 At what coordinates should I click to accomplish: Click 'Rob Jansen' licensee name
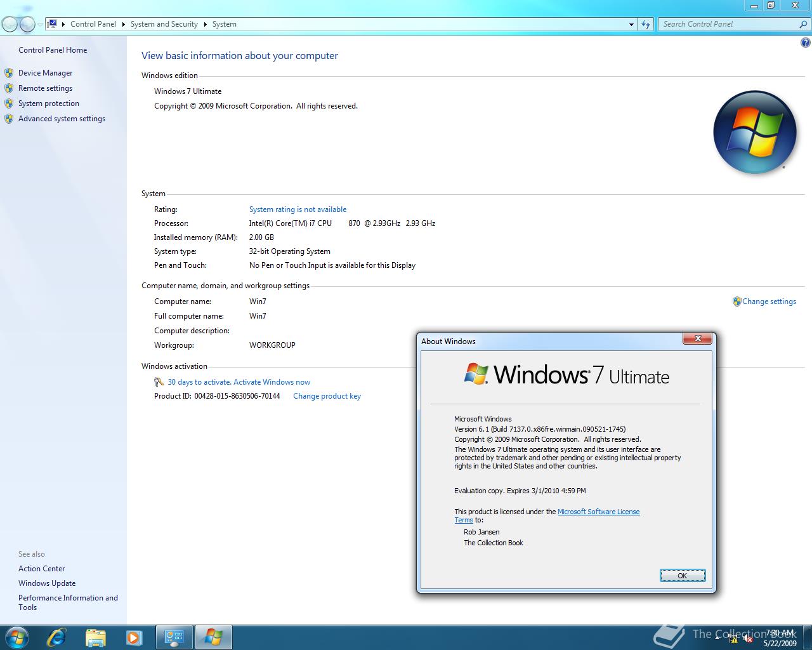[481, 532]
